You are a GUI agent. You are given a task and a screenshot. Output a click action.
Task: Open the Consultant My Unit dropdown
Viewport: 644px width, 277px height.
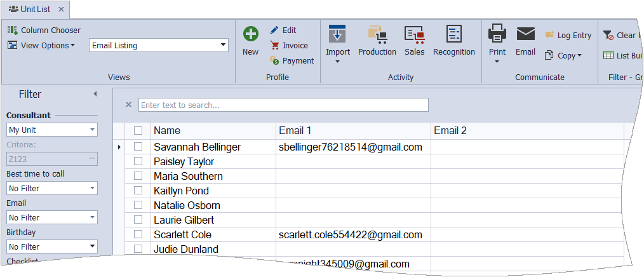tap(93, 130)
